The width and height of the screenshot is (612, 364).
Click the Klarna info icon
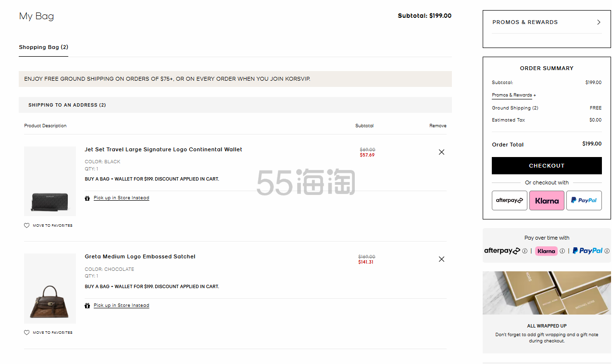point(562,251)
